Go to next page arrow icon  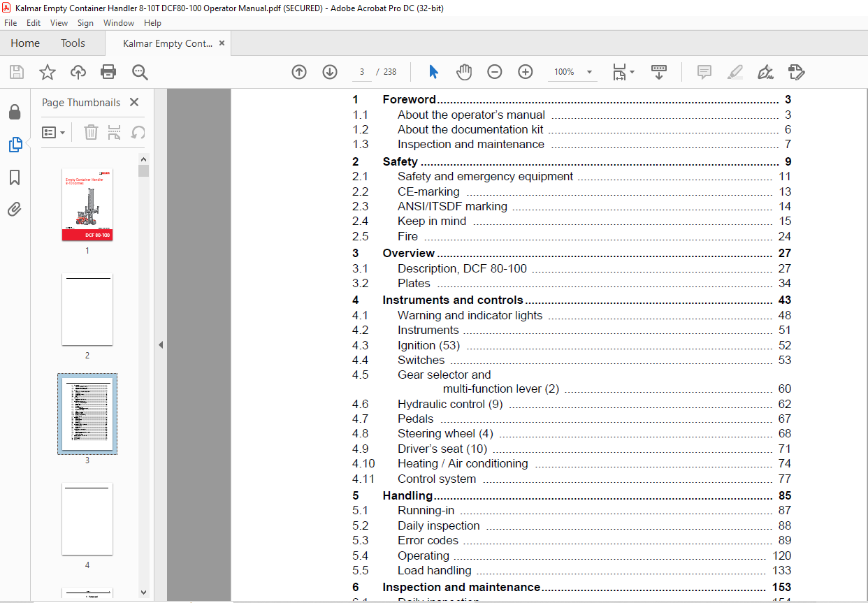click(330, 72)
